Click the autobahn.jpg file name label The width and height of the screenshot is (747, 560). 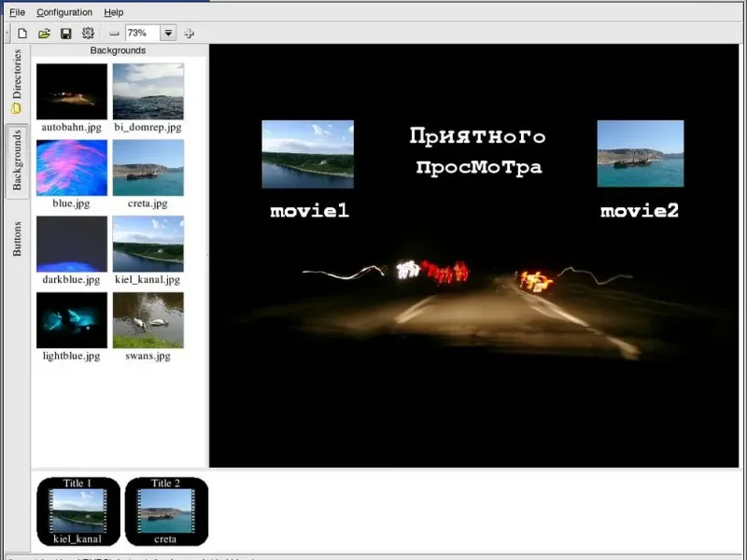(x=72, y=127)
